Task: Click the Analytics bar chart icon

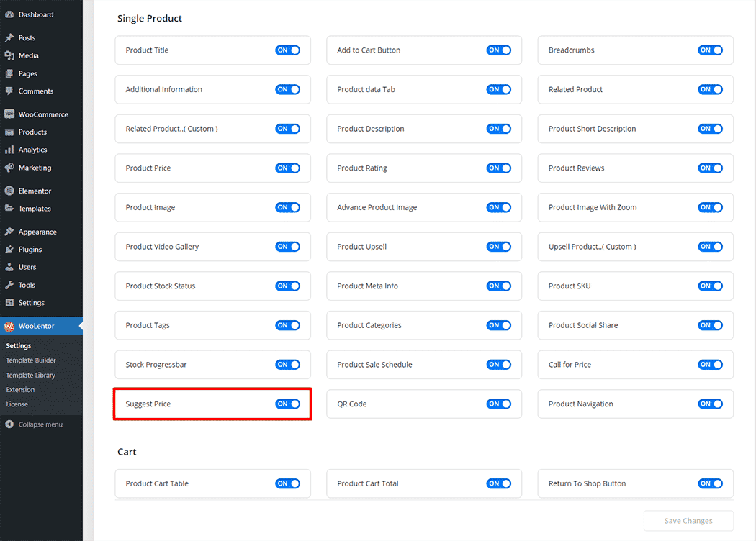Action: pyautogui.click(x=9, y=150)
